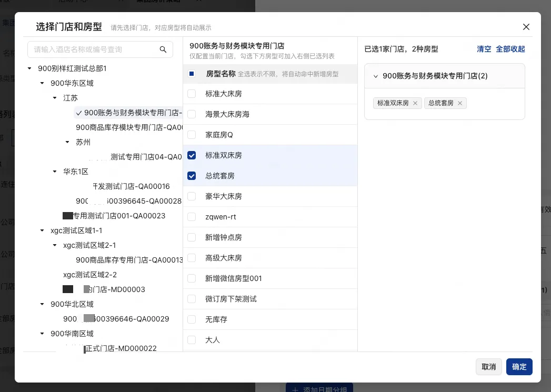Check the 标准大床房 room type
The image size is (551, 392).
click(192, 94)
